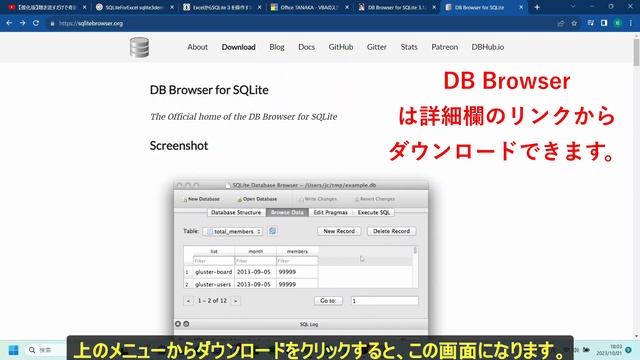Share this page using the share icon

561,23
